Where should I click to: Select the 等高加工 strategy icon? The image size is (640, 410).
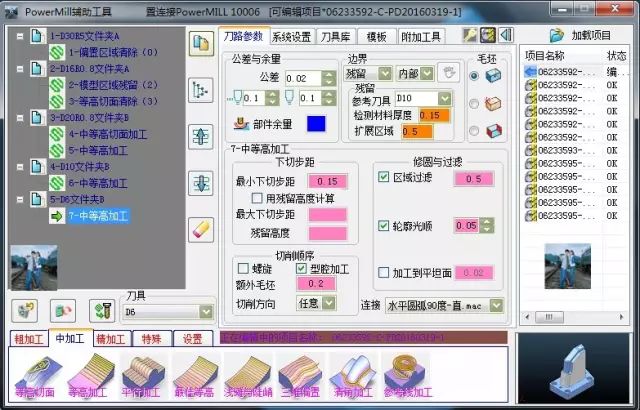pos(89,376)
